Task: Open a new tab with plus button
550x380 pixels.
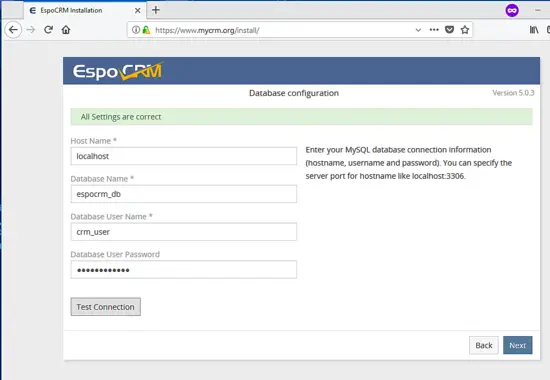Action: pyautogui.click(x=156, y=10)
